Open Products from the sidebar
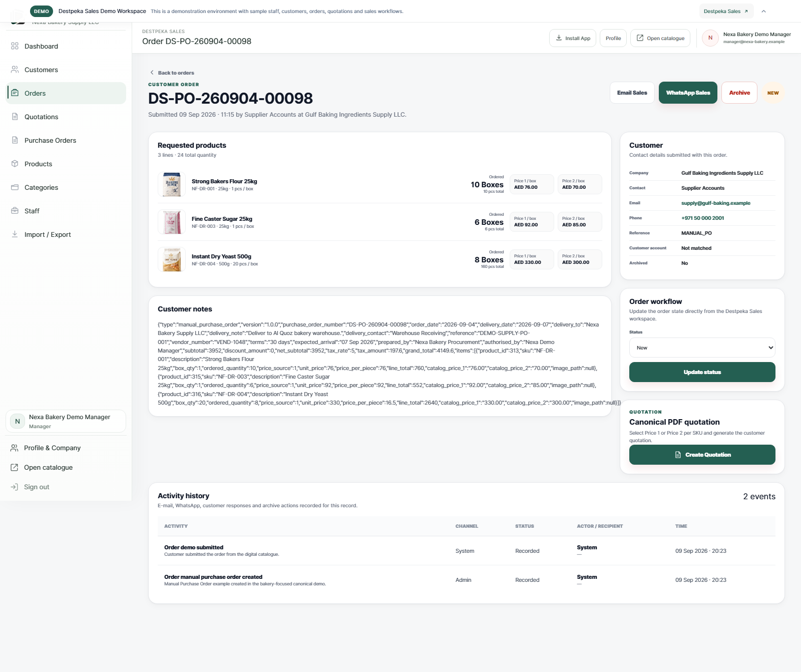This screenshot has width=801, height=672. (66, 164)
